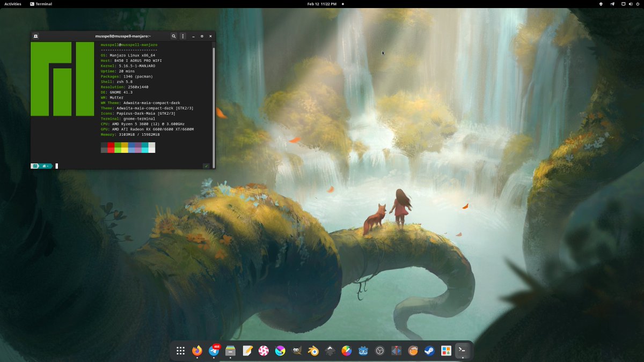644x362 pixels.
Task: Open the color wheel app in dock
Action: tap(347, 351)
